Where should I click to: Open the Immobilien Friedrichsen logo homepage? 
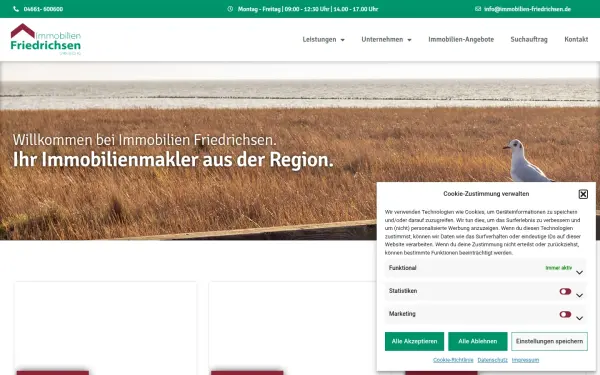point(46,39)
